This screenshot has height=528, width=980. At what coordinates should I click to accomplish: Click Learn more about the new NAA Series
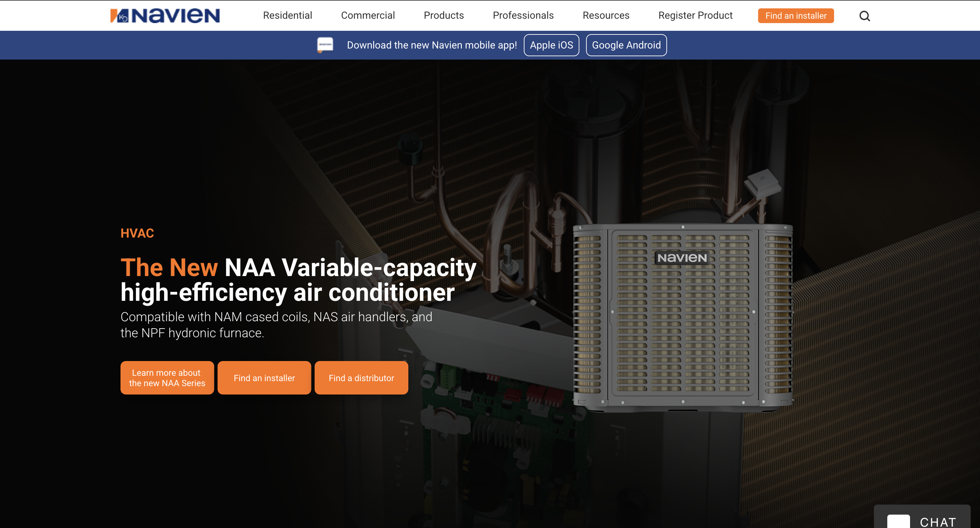click(x=167, y=377)
